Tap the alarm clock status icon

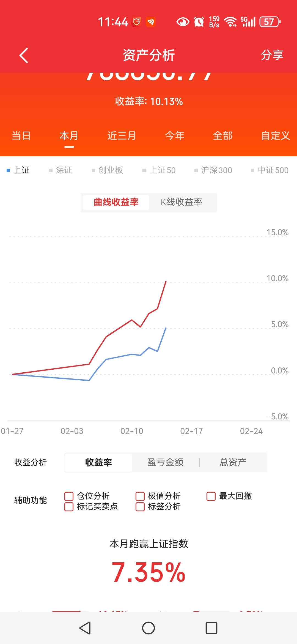199,22
